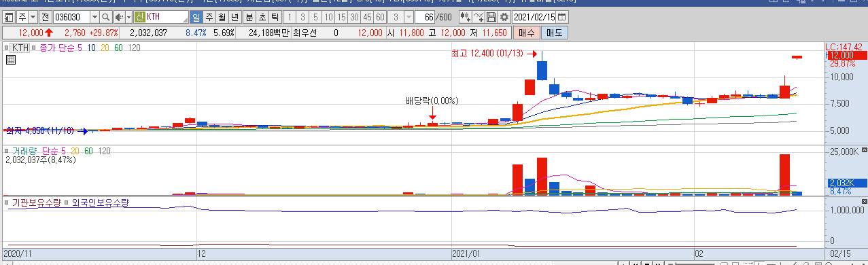Screen dimensions: 868x265
Task: Choose interval value 15
Action: pyautogui.click(x=341, y=17)
